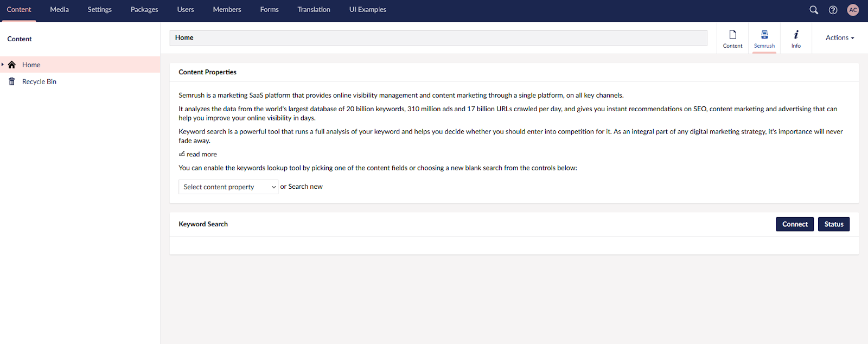The height and width of the screenshot is (344, 868).
Task: Click the Status button
Action: pos(834,224)
